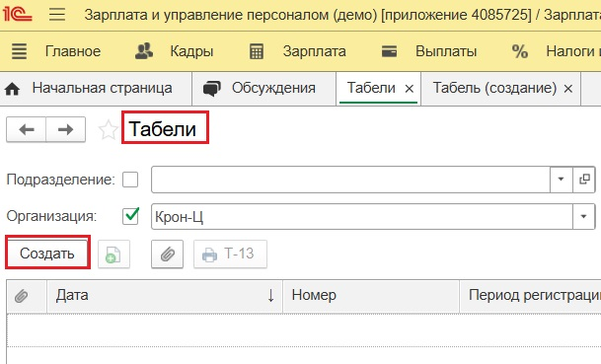Click the Кадры people icon
This screenshot has width=601, height=364.
click(x=144, y=51)
